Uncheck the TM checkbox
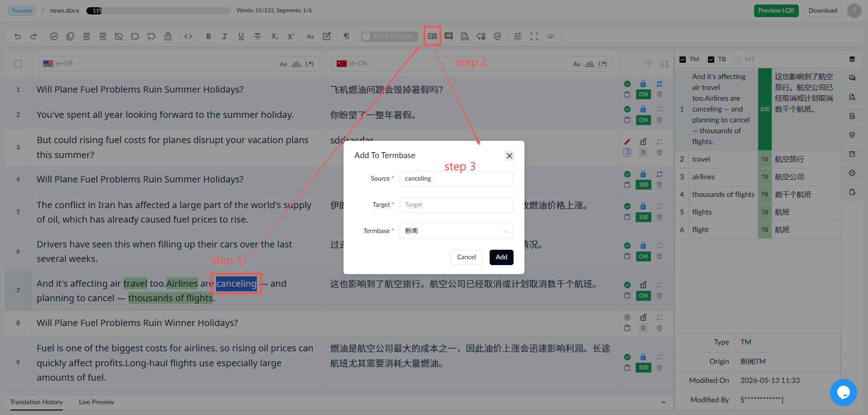 [683, 59]
